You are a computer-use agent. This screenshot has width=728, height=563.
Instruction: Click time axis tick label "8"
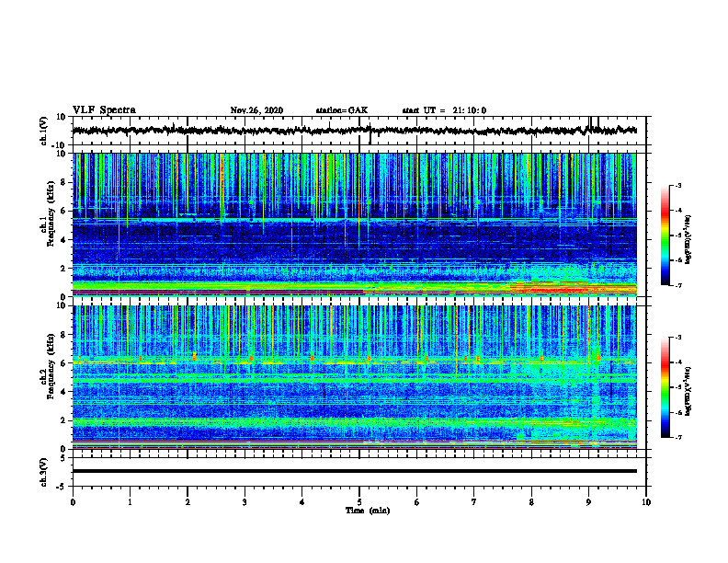[531, 502]
